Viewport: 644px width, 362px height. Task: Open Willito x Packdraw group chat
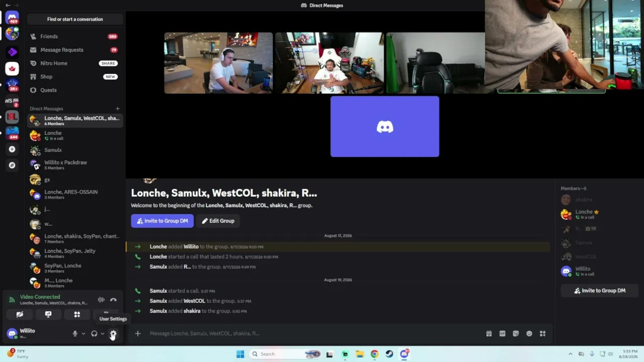[75, 165]
